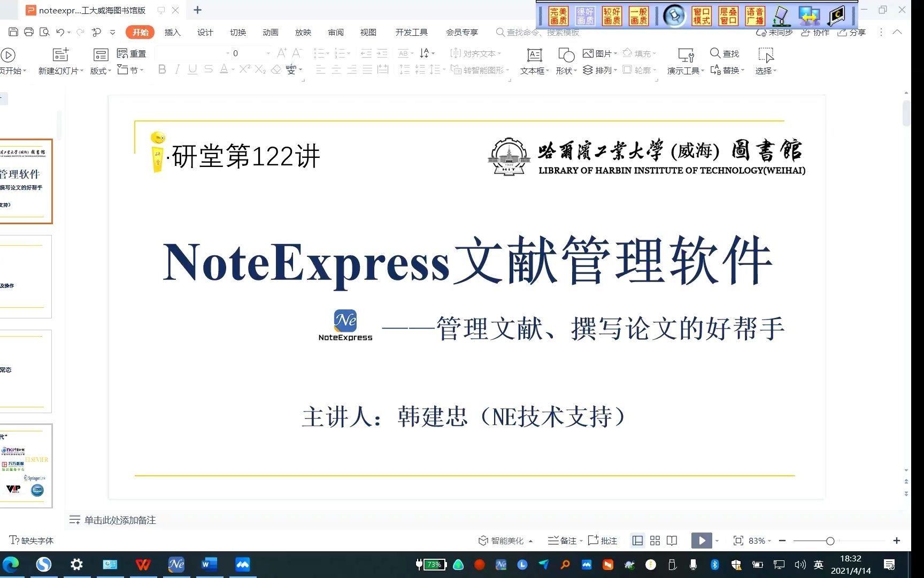924x578 pixels.
Task: Collapse the ribbon with the chevron
Action: pyautogui.click(x=898, y=32)
